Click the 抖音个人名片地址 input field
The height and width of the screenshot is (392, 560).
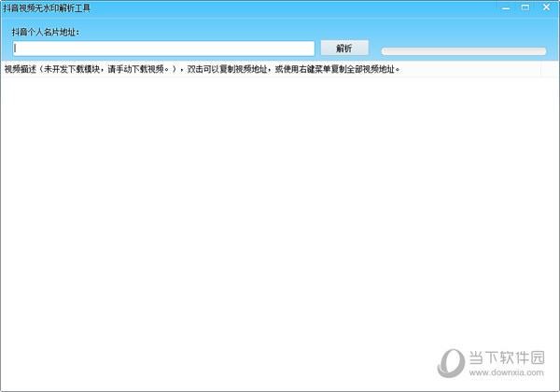coord(164,49)
